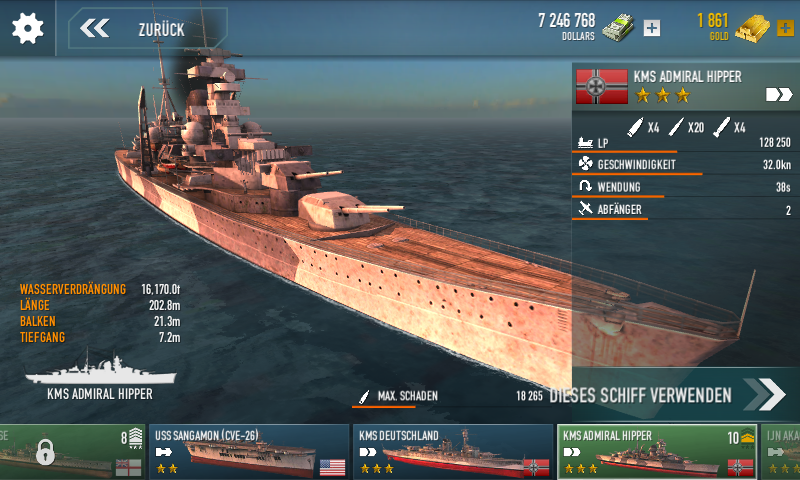Screen dimensions: 800x480
Task: Click the German flag in ship panel
Action: pos(602,86)
